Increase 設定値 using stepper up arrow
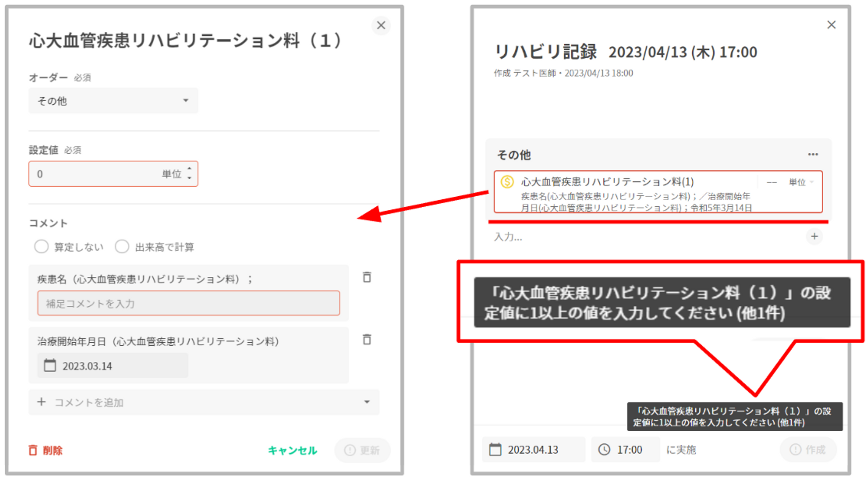868x479 pixels. [x=189, y=169]
